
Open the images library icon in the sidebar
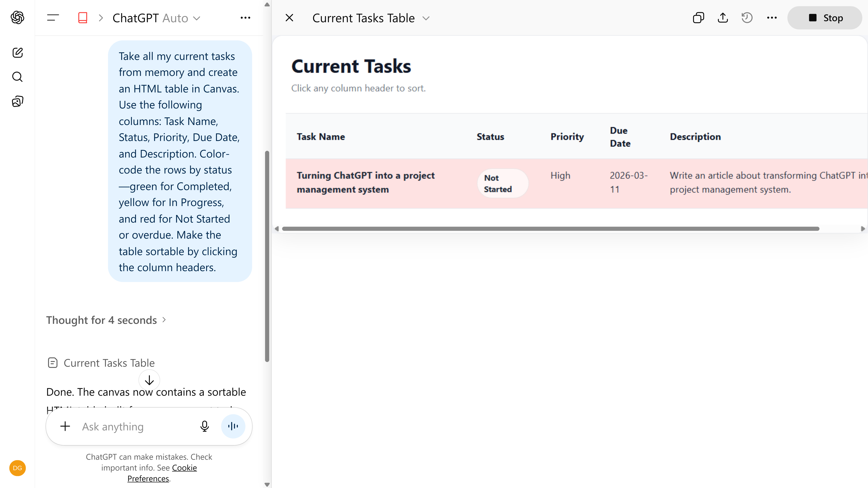coord(17,101)
